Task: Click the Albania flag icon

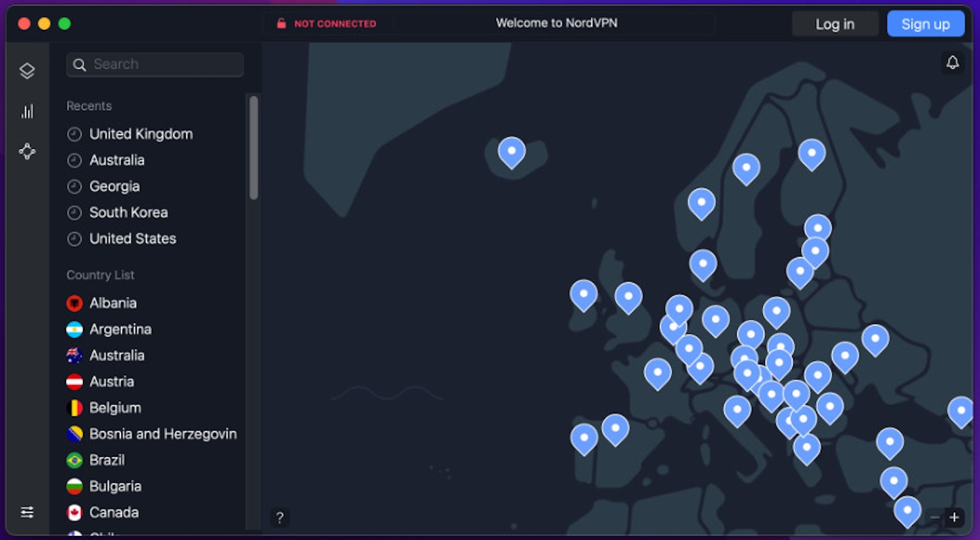Action: [74, 303]
